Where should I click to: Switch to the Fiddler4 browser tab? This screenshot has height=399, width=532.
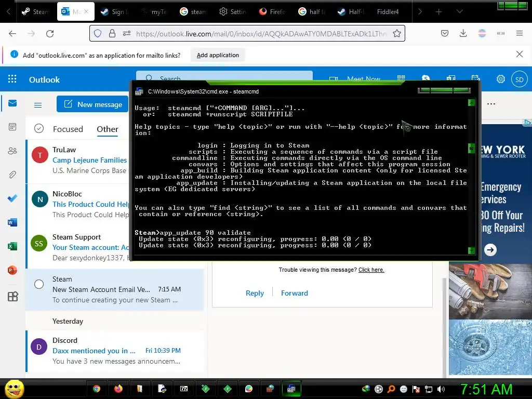[x=388, y=11]
